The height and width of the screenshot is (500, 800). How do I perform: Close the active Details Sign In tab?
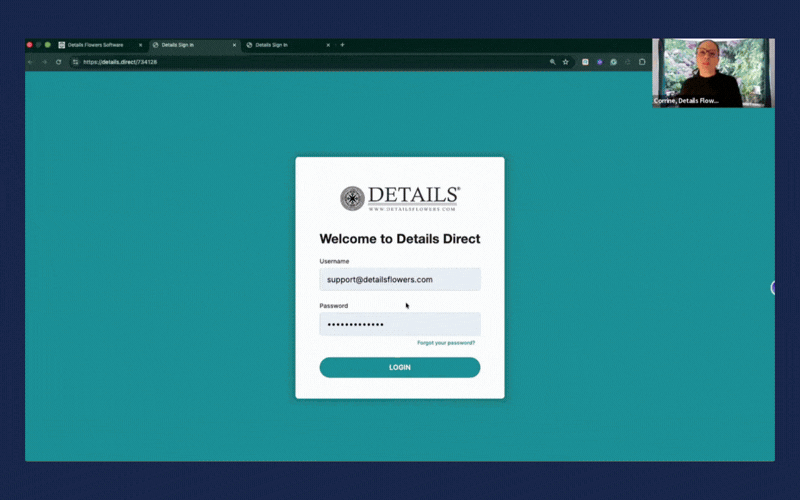(234, 45)
